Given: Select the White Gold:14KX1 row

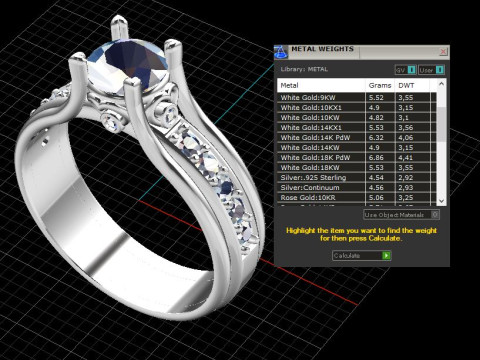Looking at the screenshot, I should pos(357,128).
